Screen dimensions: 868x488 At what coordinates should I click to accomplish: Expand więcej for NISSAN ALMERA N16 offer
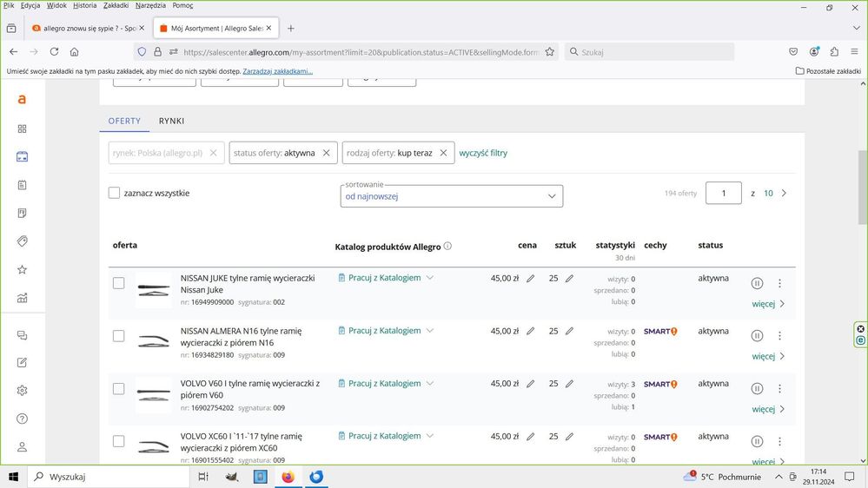tap(768, 356)
